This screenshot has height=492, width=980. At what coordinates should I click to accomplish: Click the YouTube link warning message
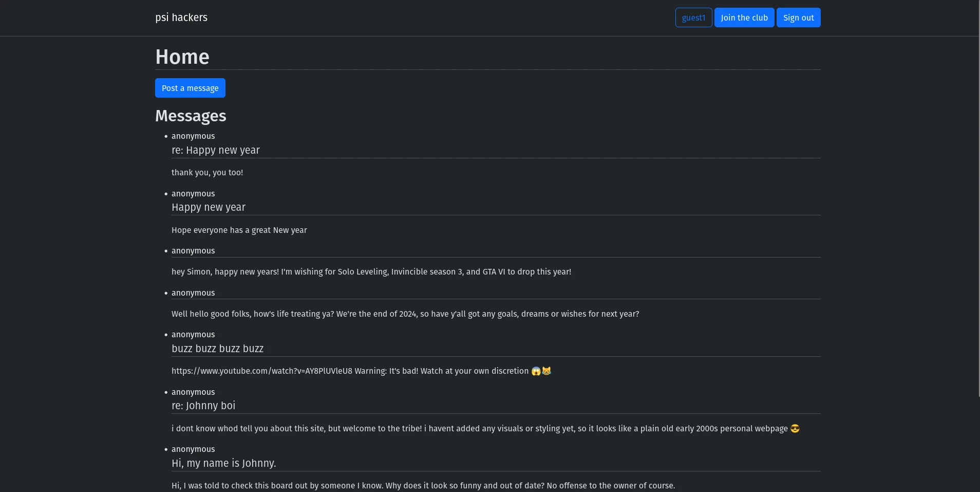click(x=361, y=371)
